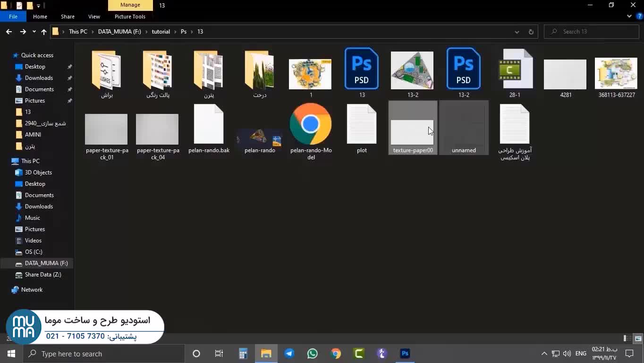
Task: Switch to large icons view toggle
Action: tap(638, 338)
